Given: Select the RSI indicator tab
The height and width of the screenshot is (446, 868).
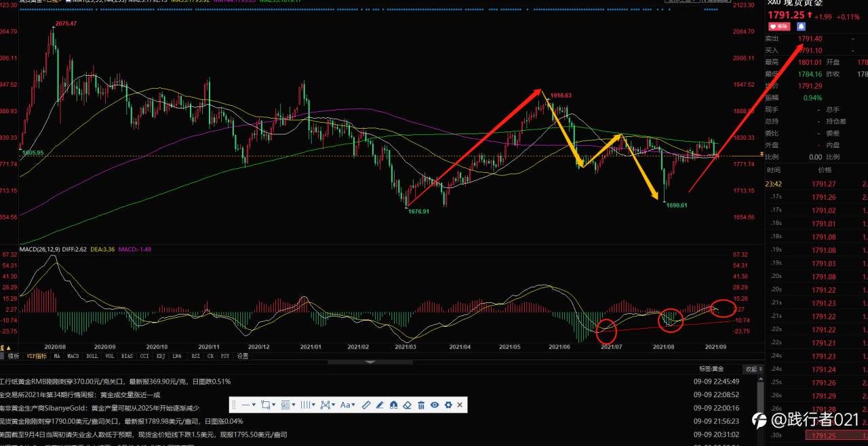Looking at the screenshot, I should [x=195, y=355].
